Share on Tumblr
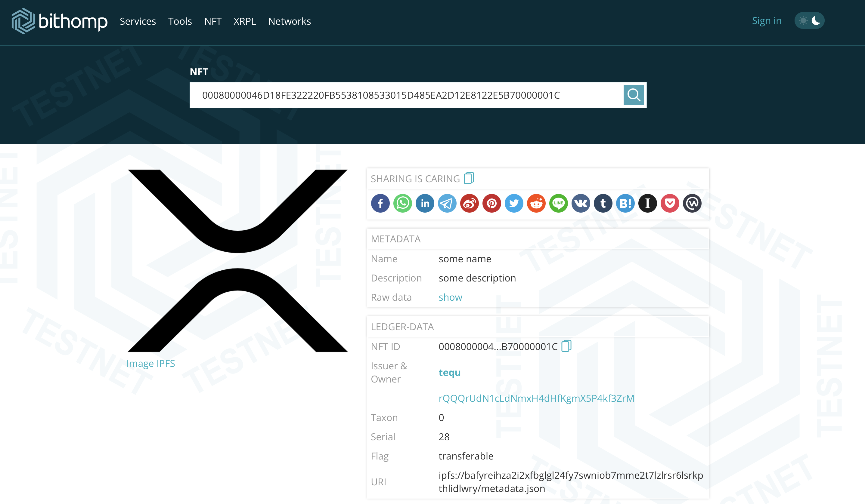This screenshot has width=865, height=504. pos(603,204)
